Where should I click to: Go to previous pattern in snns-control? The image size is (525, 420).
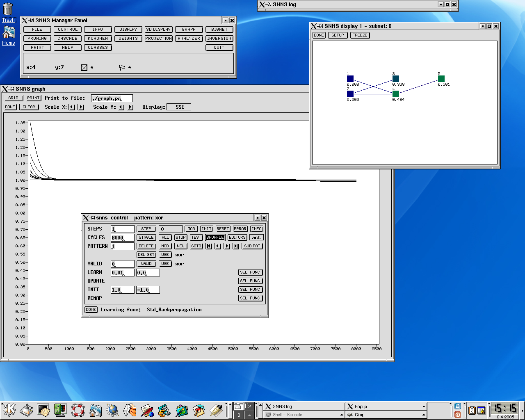218,246
